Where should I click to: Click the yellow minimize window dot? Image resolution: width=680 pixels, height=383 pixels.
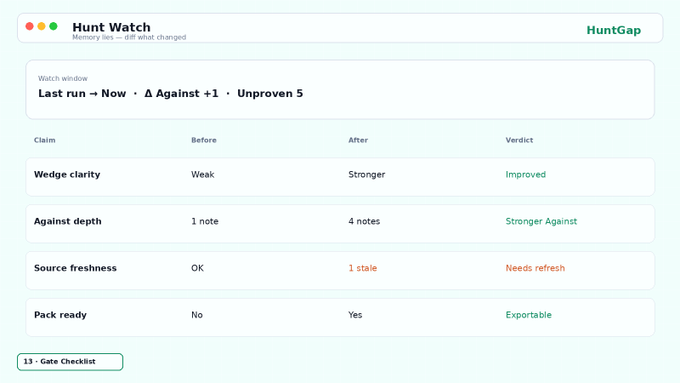[41, 26]
